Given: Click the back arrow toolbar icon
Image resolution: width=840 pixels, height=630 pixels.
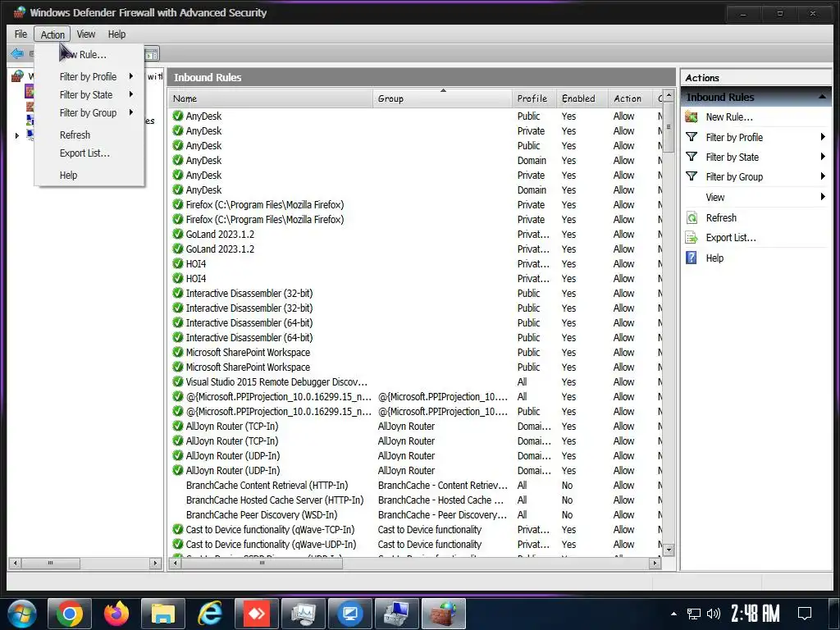Looking at the screenshot, I should 17,53.
